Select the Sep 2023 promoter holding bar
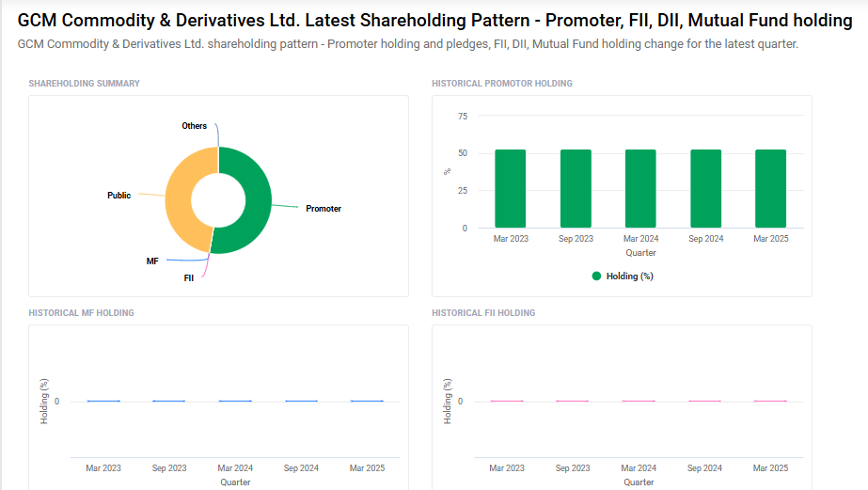 point(576,189)
